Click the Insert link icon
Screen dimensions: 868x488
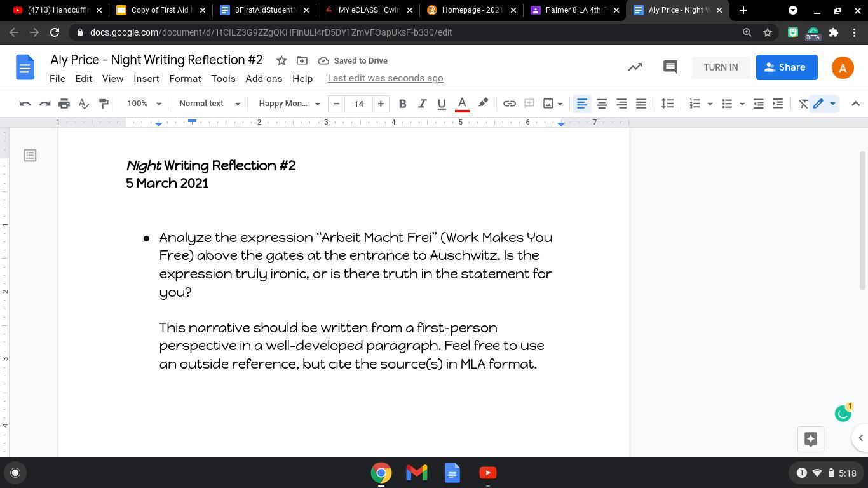(509, 104)
